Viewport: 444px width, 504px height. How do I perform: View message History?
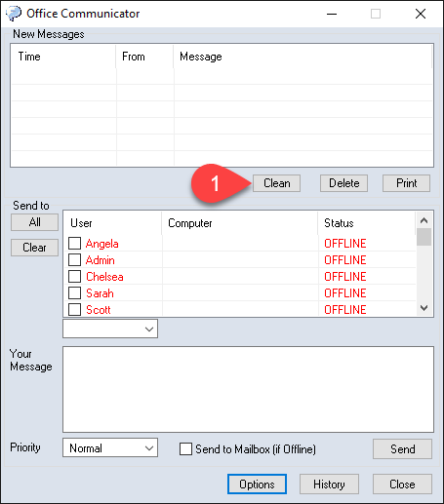click(x=329, y=485)
